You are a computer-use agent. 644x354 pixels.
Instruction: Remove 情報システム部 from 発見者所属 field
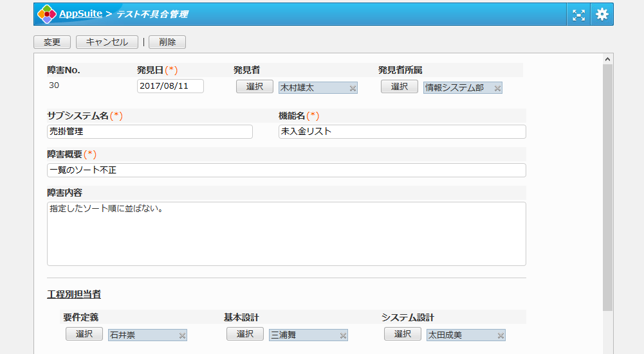(x=497, y=88)
